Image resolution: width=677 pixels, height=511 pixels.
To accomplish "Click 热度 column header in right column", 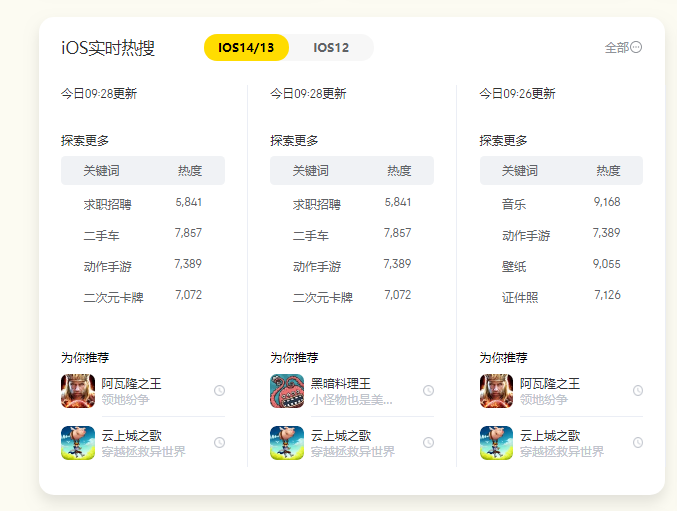I will 608,171.
